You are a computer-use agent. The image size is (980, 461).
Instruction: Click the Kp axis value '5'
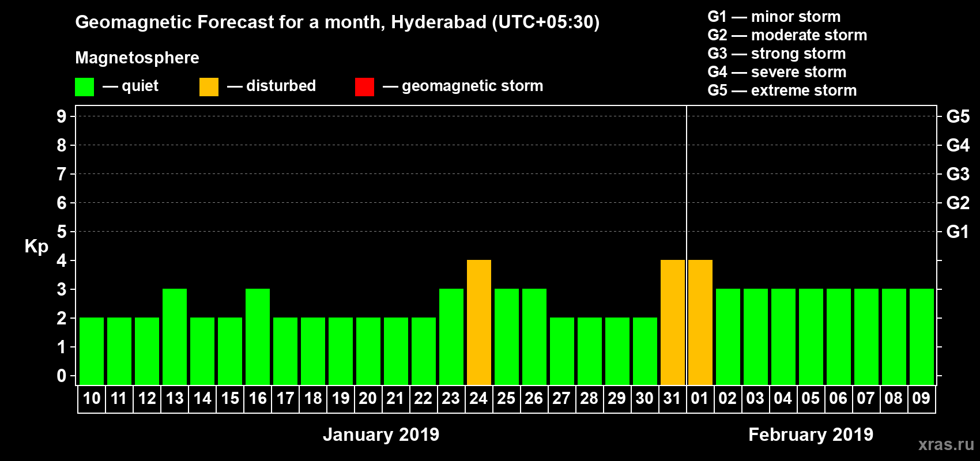62,232
